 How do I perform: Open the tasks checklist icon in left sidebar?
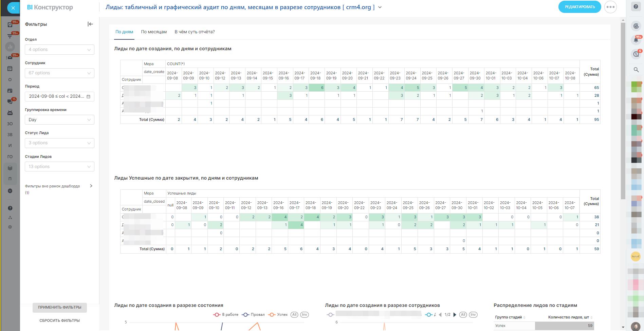pyautogui.click(x=10, y=24)
